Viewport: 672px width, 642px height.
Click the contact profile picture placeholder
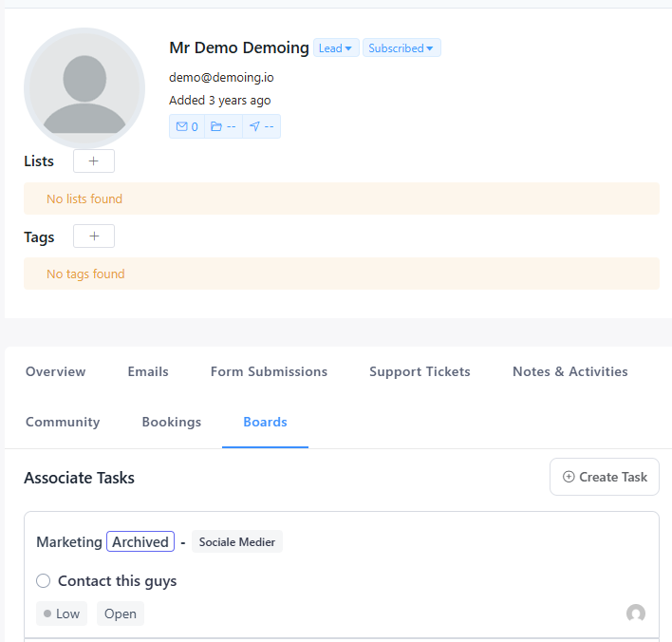[84, 87]
